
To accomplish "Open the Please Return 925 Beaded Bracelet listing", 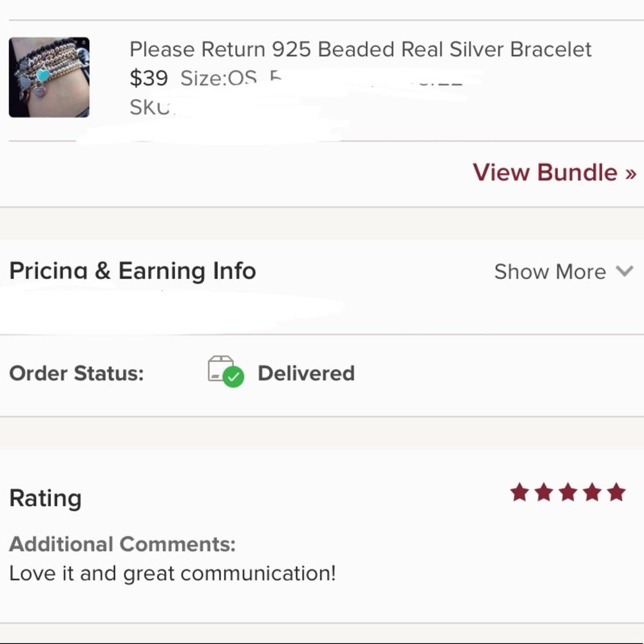I will [360, 50].
